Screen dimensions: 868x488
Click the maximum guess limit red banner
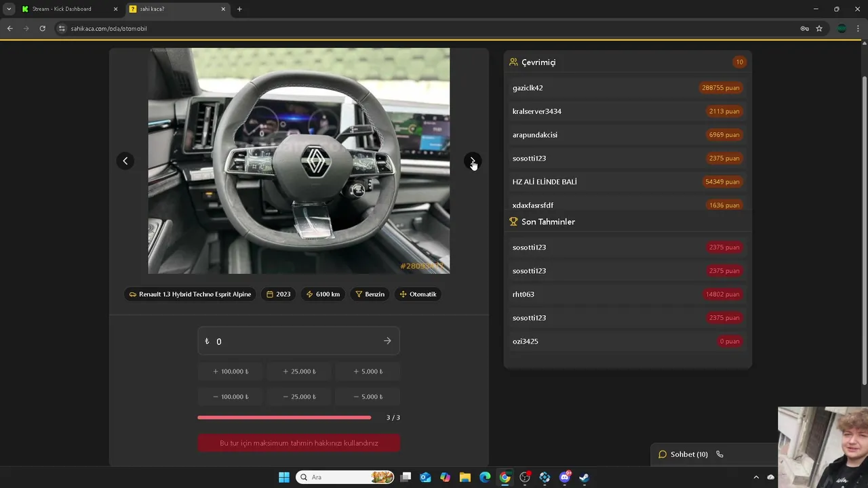click(x=299, y=443)
